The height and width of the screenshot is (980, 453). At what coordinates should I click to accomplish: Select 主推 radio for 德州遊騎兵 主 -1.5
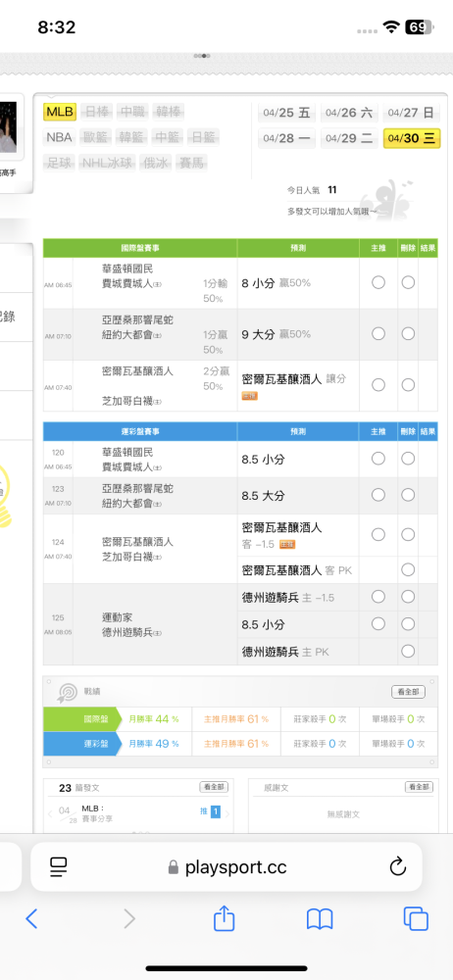point(377,597)
